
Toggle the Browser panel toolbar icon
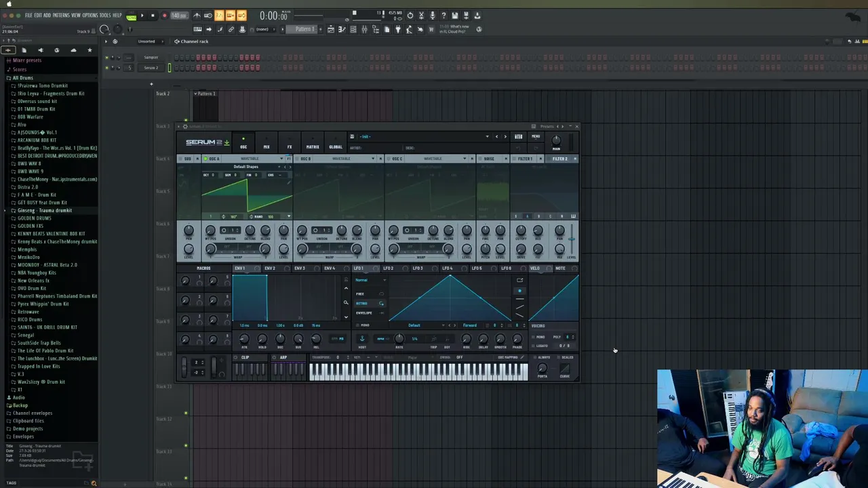[x=376, y=29]
